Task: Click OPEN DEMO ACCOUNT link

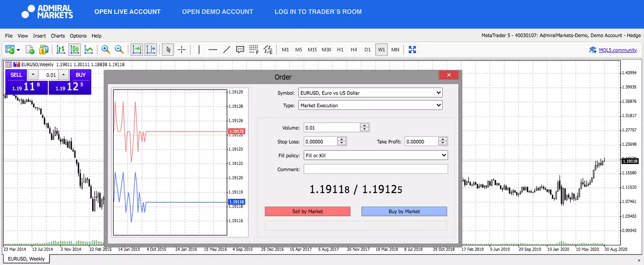Action: point(217,12)
